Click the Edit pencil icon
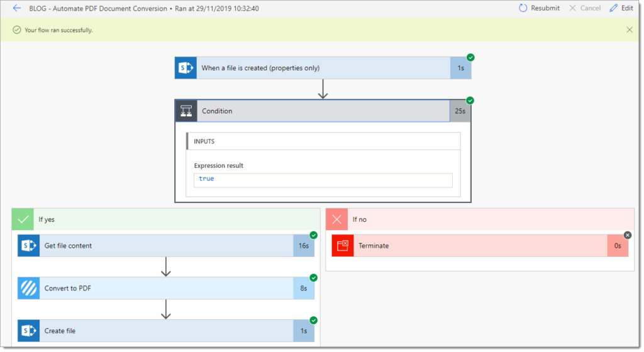The width and height of the screenshot is (644, 352). point(614,8)
